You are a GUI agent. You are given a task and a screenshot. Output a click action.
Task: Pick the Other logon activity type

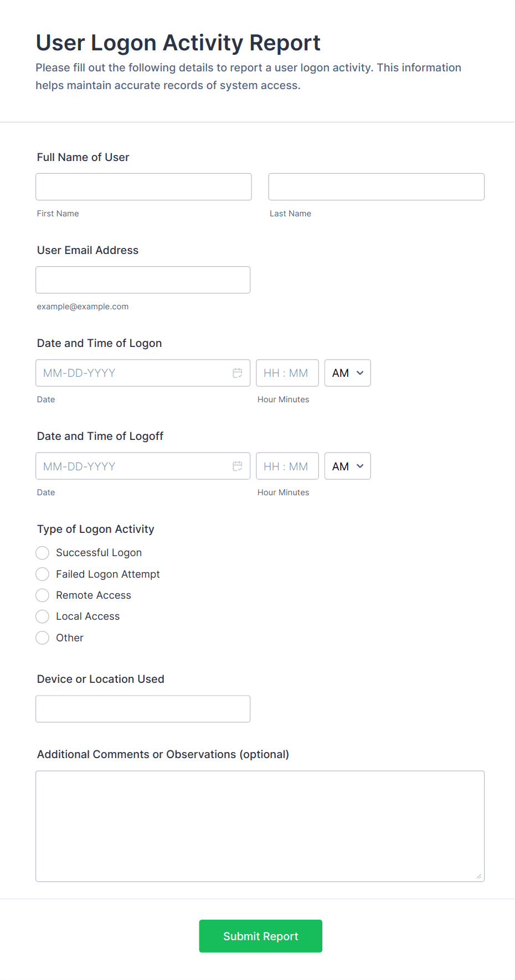tap(43, 638)
